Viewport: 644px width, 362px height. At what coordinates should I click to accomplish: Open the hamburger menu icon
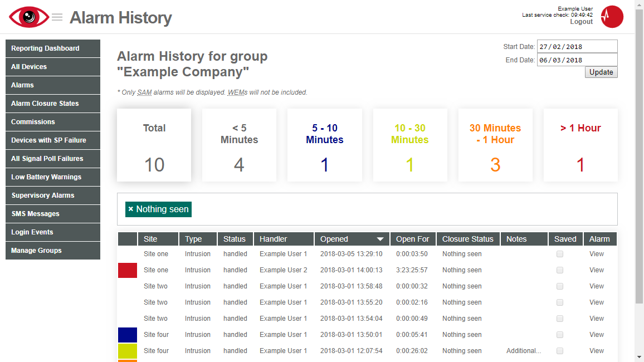pos(57,17)
